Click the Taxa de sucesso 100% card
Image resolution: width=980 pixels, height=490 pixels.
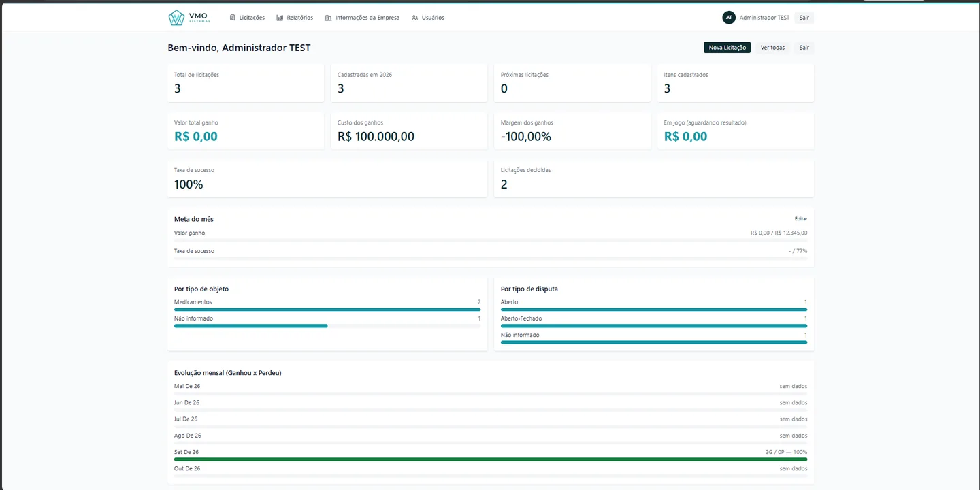pyautogui.click(x=327, y=179)
